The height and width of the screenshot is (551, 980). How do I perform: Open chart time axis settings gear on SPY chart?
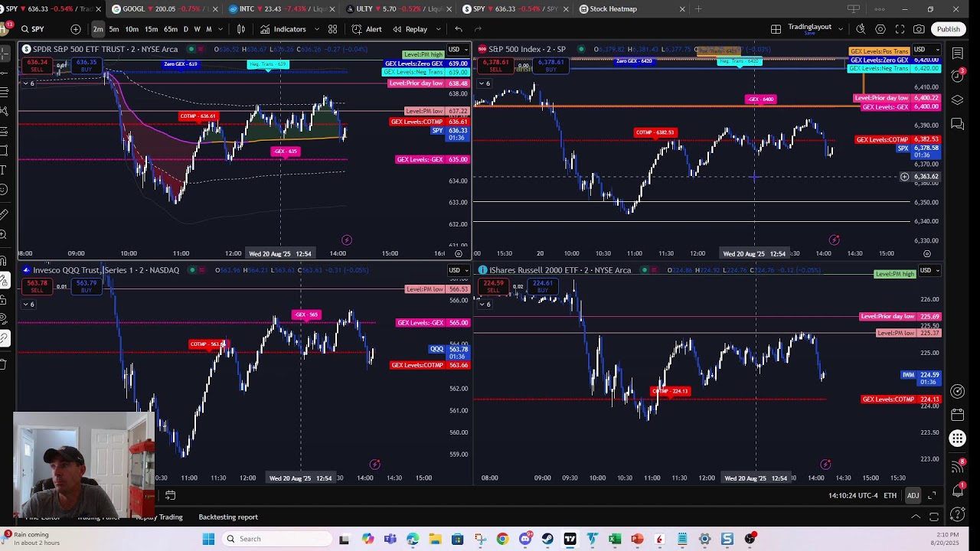459,253
